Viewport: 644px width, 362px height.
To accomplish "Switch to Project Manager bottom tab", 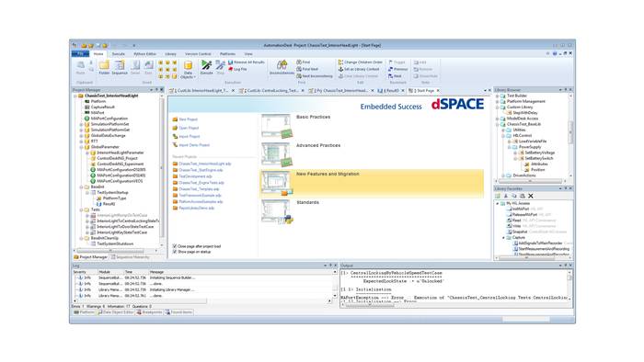I will click(90, 257).
